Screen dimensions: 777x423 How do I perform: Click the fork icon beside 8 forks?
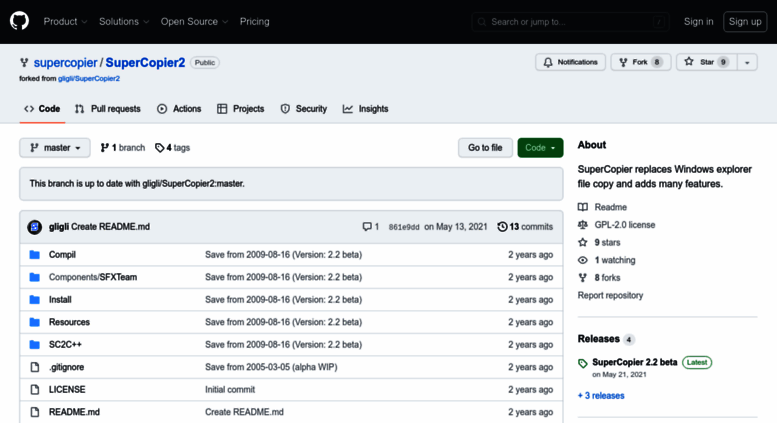[583, 278]
